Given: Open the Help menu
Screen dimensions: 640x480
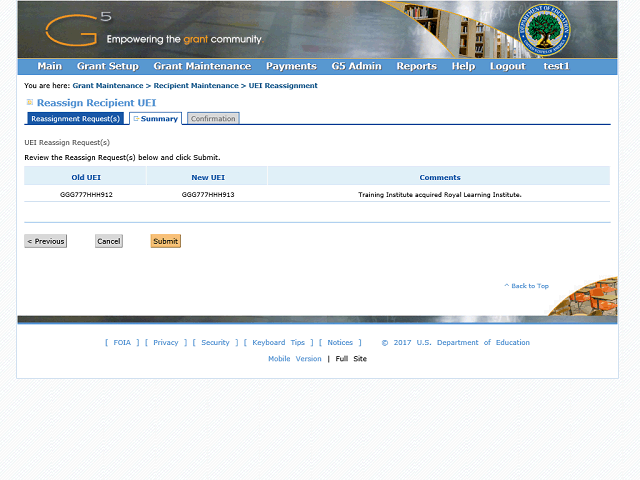Looking at the screenshot, I should coord(463,66).
